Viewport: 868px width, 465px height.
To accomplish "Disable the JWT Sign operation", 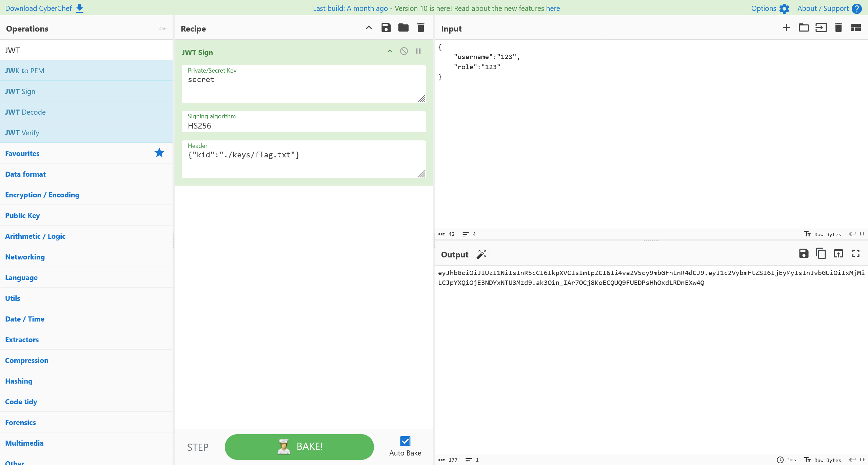I will (404, 51).
